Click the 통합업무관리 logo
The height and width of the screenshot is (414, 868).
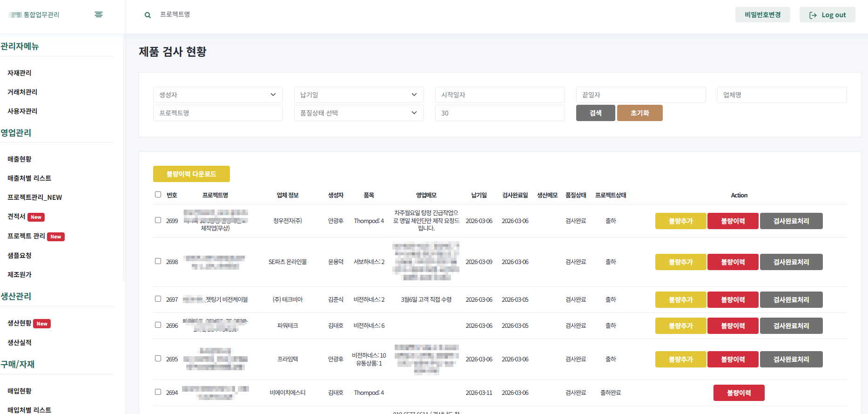tap(34, 15)
